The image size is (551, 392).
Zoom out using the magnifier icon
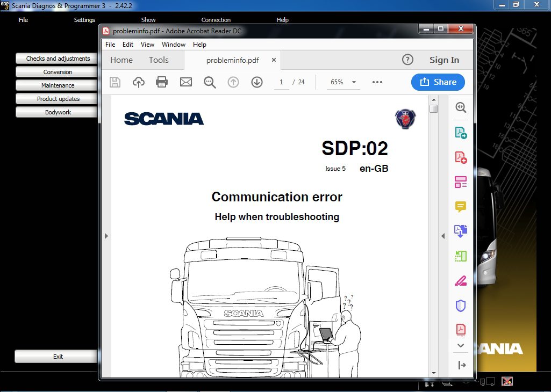coord(210,82)
